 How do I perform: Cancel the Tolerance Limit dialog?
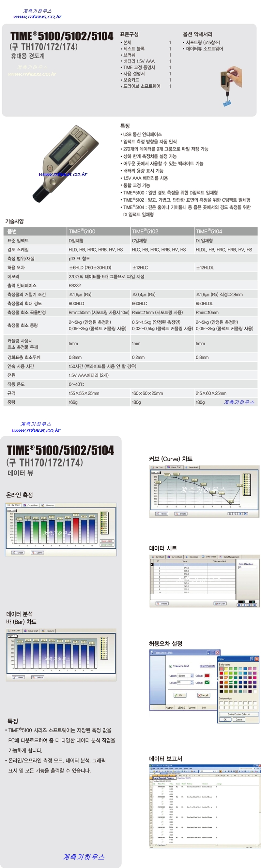pyautogui.click(x=203, y=695)
